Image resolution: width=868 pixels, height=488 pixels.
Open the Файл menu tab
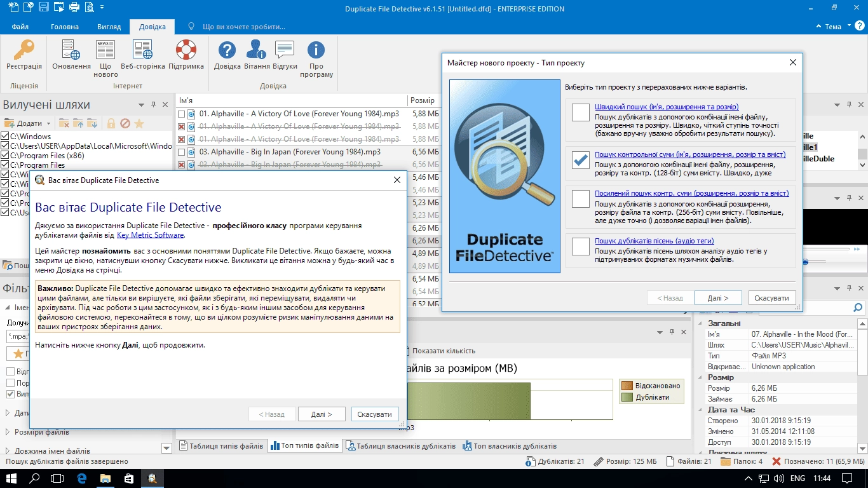pos(20,27)
